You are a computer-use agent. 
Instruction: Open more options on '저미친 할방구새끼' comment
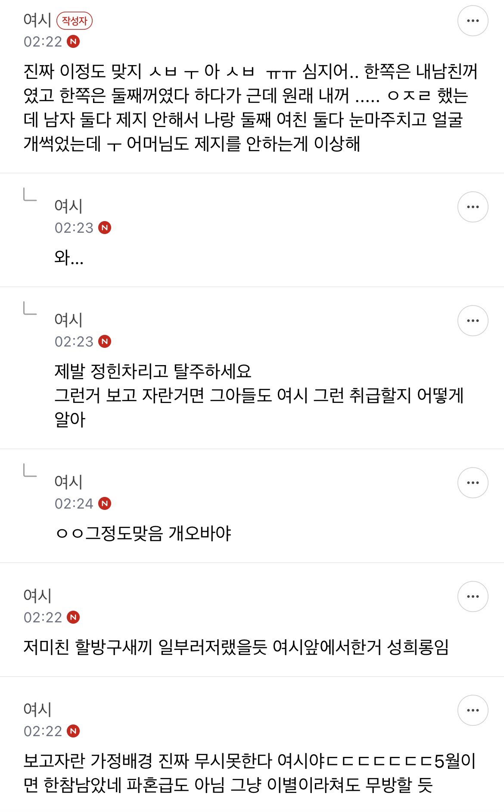[473, 597]
